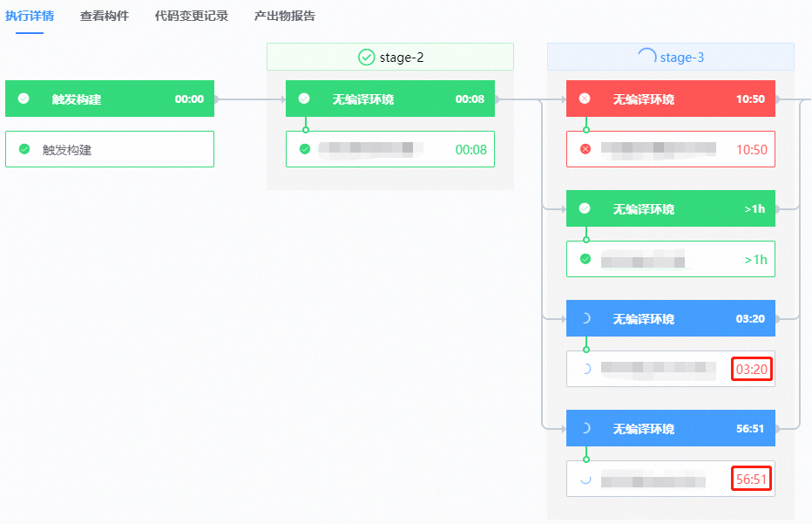Click spinner icon in 56:51 task row

point(585,479)
